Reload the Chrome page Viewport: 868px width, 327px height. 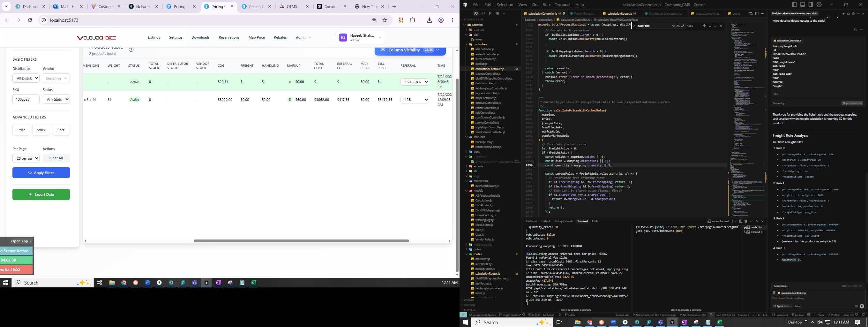(x=30, y=20)
